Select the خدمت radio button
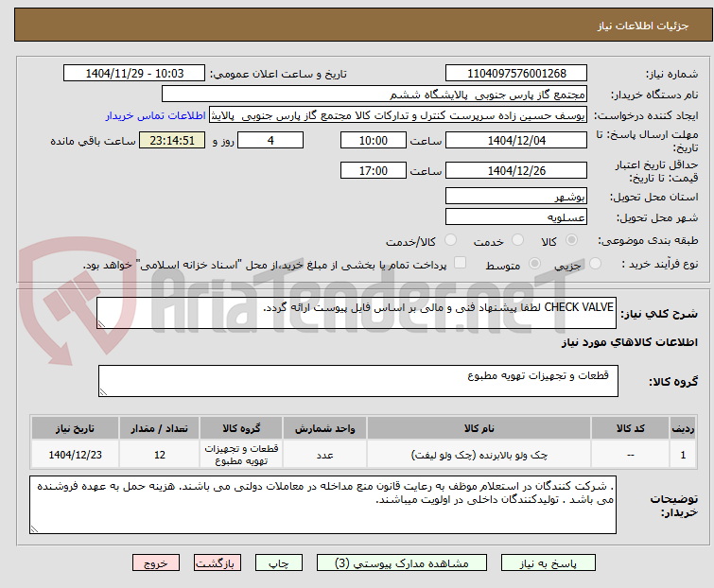 [x=517, y=240]
